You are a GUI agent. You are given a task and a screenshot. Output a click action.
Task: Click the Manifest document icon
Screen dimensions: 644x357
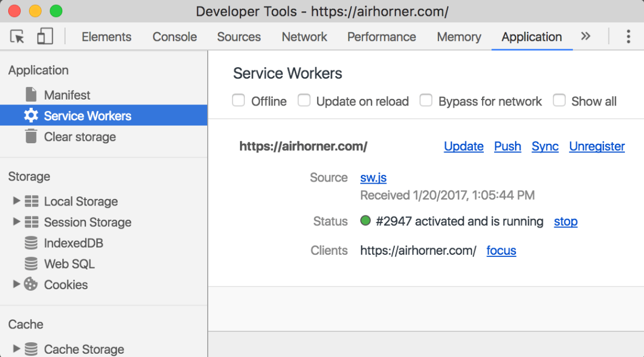coord(31,95)
